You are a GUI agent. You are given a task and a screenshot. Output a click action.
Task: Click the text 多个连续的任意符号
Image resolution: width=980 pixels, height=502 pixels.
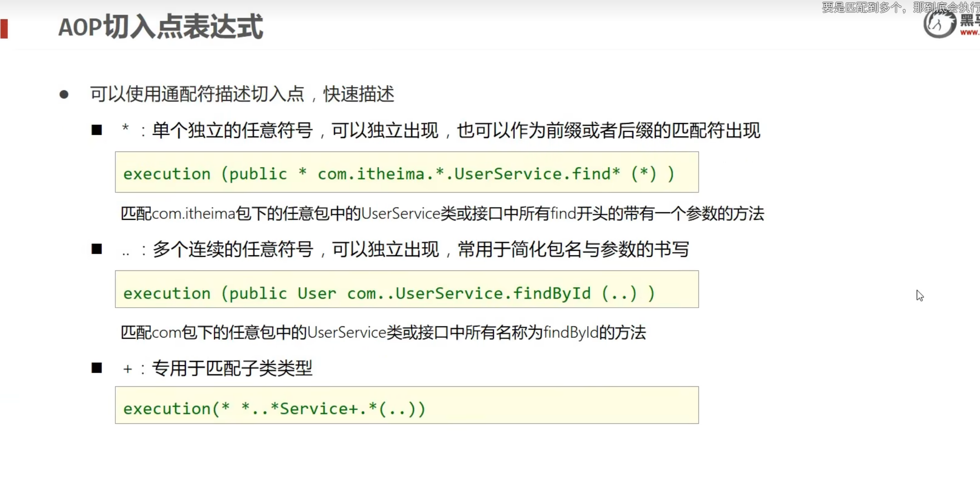click(233, 249)
